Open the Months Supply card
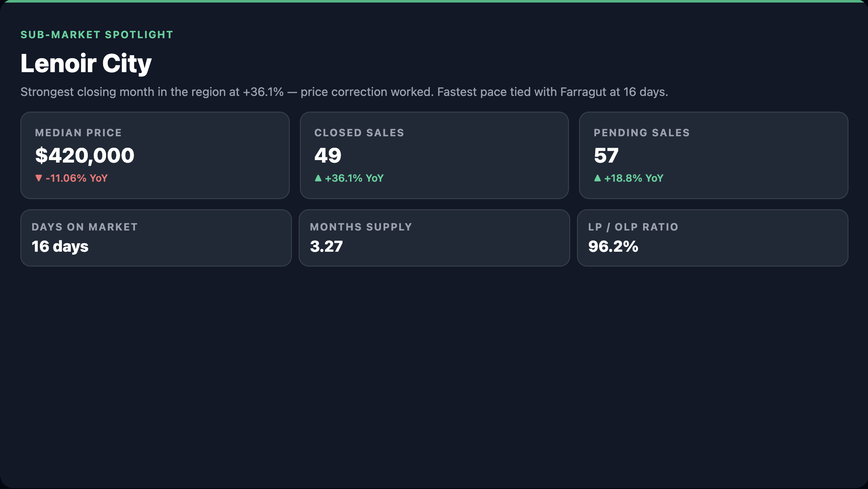The width and height of the screenshot is (868, 489). (434, 238)
